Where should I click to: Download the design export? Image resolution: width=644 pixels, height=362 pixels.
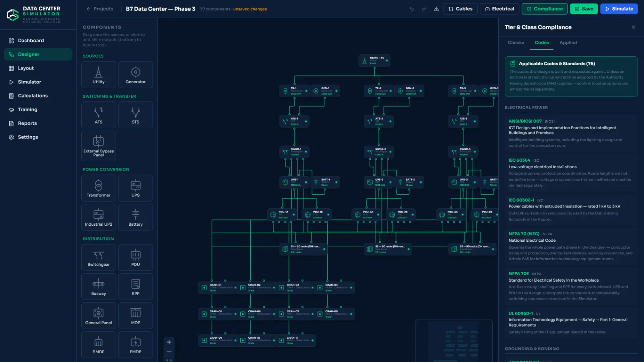436,9
